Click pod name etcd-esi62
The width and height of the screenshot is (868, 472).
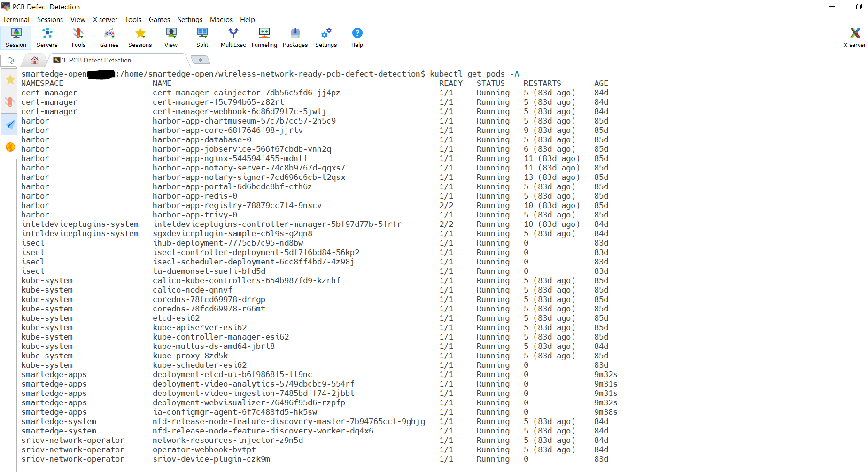tap(176, 318)
